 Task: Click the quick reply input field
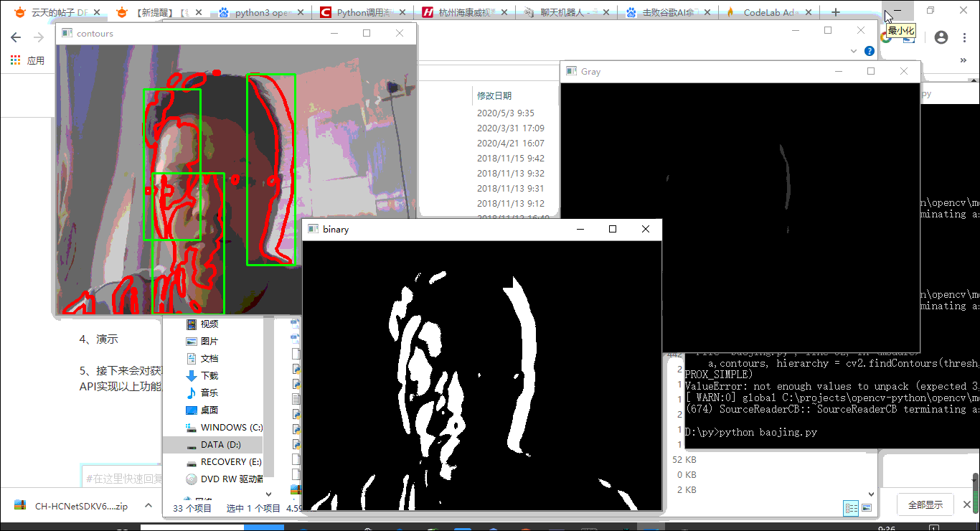122,478
